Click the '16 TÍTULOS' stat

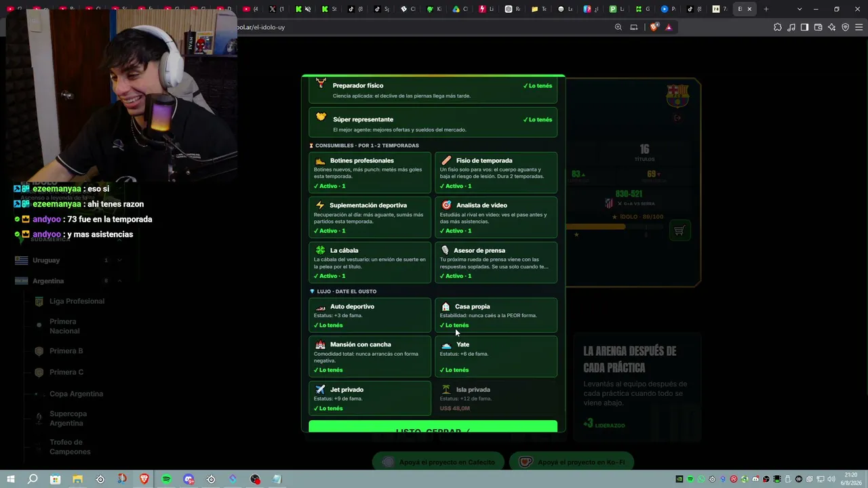tap(644, 153)
